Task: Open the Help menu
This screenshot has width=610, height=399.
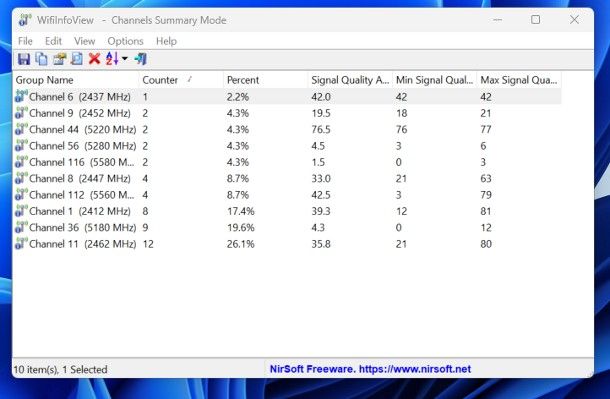Action: pyautogui.click(x=166, y=41)
